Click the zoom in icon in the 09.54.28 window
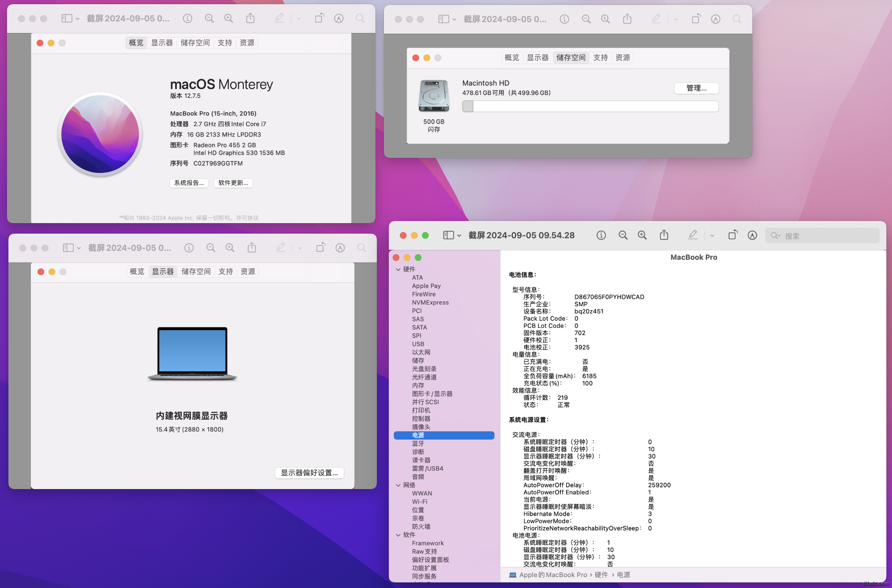Viewport: 892px width, 588px height. 642,235
